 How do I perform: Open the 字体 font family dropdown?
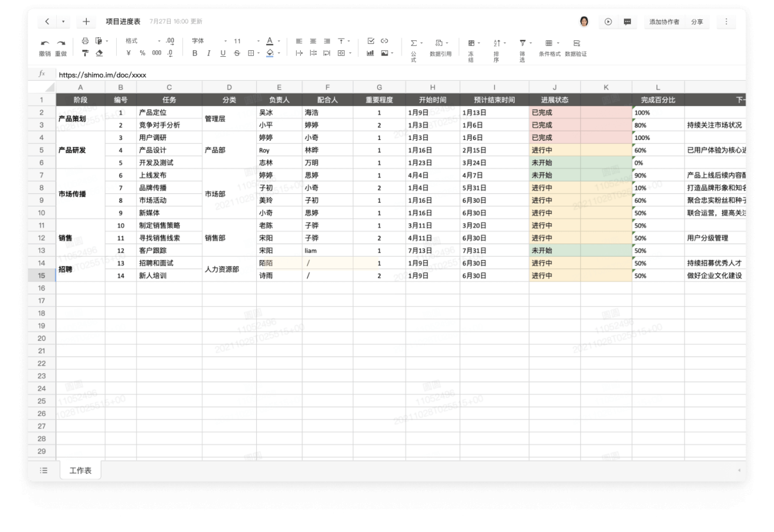[x=209, y=41]
